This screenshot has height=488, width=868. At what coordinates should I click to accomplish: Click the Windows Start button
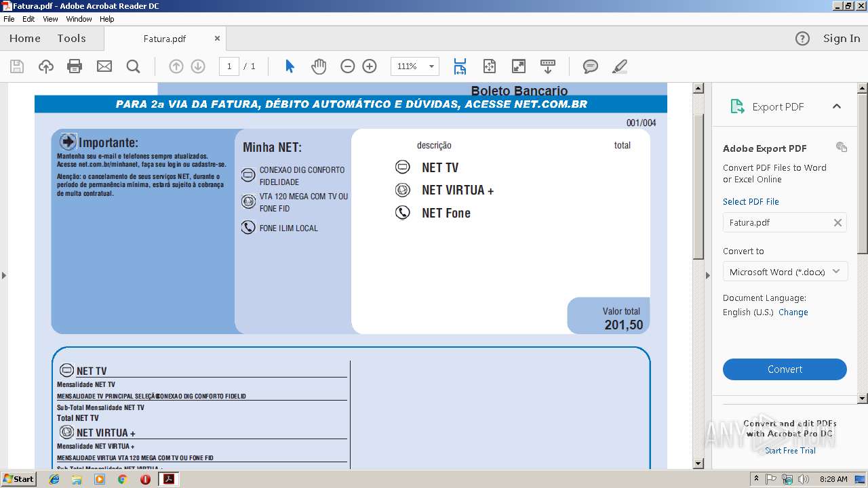[18, 479]
